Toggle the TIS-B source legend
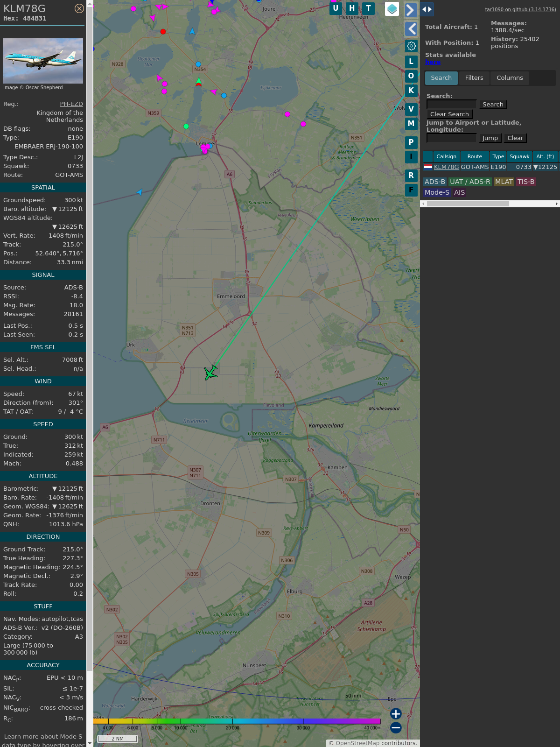The height and width of the screenshot is (747, 560). click(x=525, y=182)
